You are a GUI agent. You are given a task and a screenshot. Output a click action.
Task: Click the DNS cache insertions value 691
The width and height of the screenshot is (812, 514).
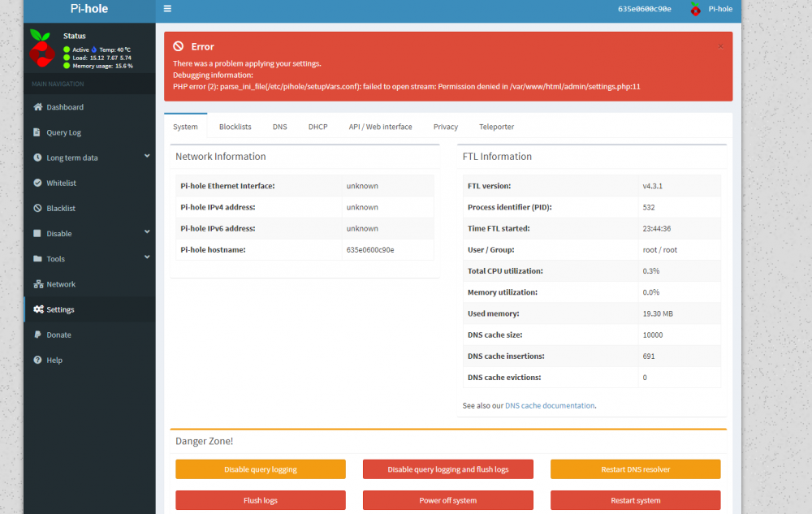[x=648, y=356]
